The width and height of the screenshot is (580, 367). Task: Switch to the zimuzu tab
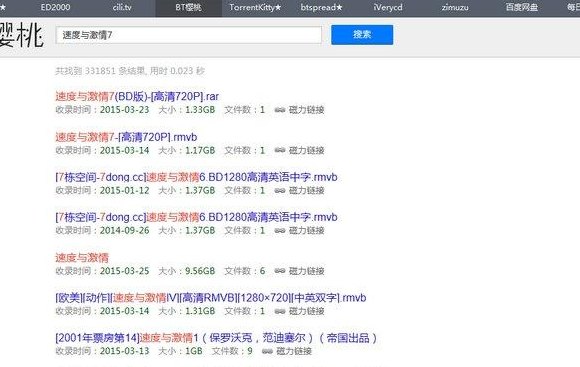[455, 7]
